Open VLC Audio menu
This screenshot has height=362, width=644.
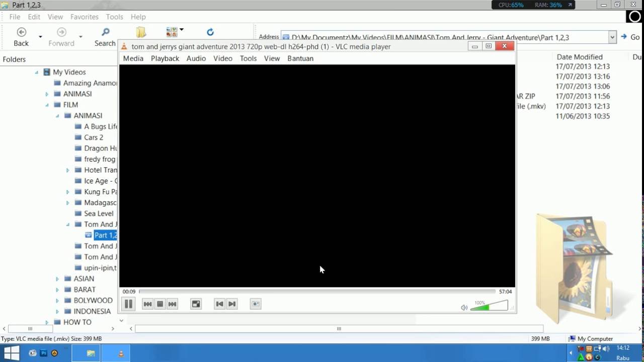pyautogui.click(x=196, y=58)
